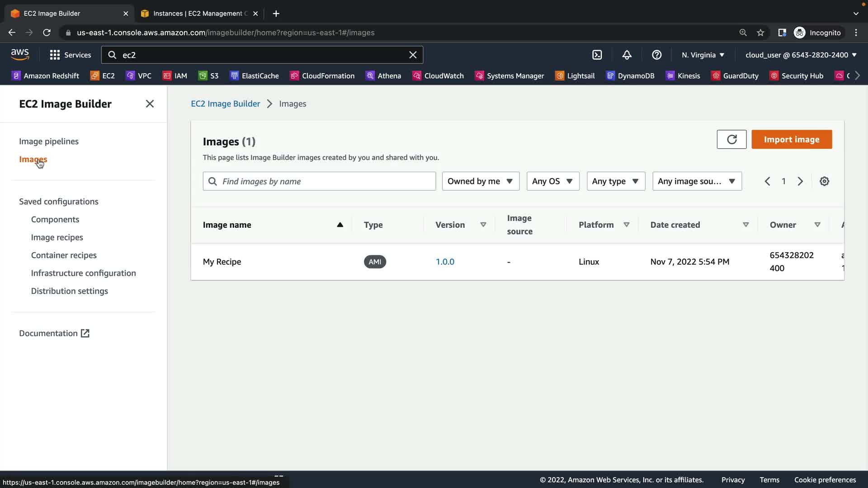
Task: Open the notifications bell
Action: tap(627, 55)
